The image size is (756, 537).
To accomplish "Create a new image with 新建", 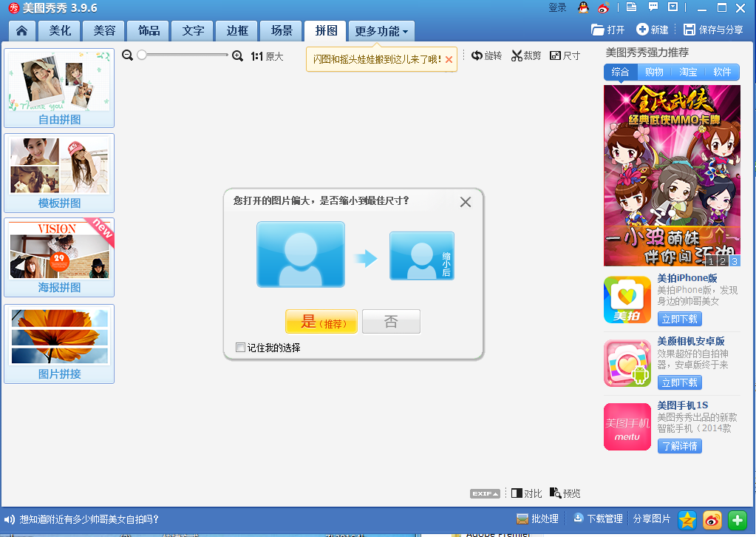I will [x=653, y=30].
